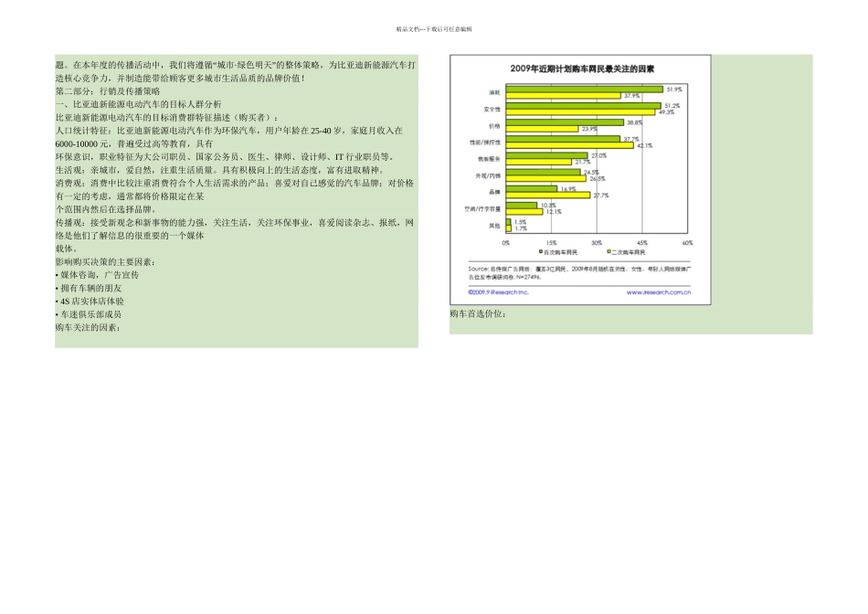Image resolution: width=868 pixels, height=614 pixels.
Task: Click the heading 一、比亚迪新能源电动汽车的目标人群分析
Action: 138,104
